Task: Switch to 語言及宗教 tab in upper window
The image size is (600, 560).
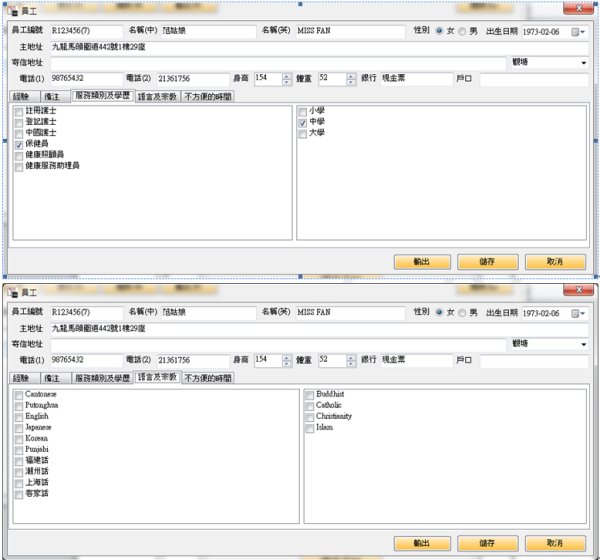Action: click(157, 96)
